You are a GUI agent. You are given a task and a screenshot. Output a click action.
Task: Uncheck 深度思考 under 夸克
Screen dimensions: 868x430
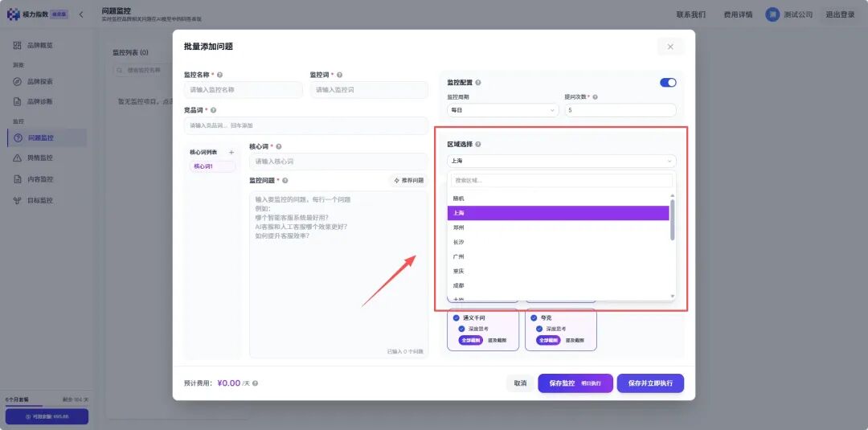pos(540,329)
